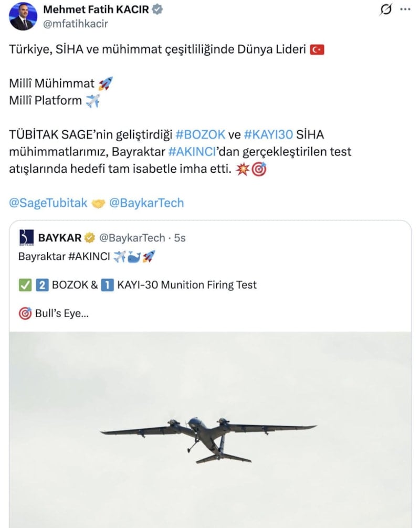Click the @BaykarTech mention in the main tweet

[146, 203]
